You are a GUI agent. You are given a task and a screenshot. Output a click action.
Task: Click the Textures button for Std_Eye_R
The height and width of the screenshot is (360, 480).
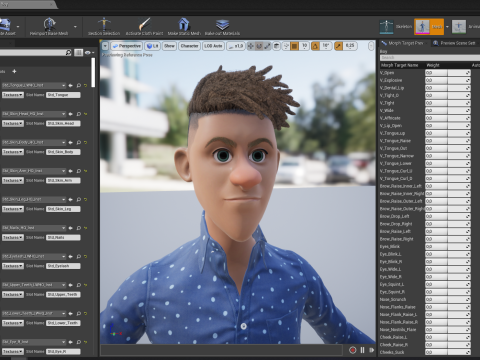pos(13,351)
